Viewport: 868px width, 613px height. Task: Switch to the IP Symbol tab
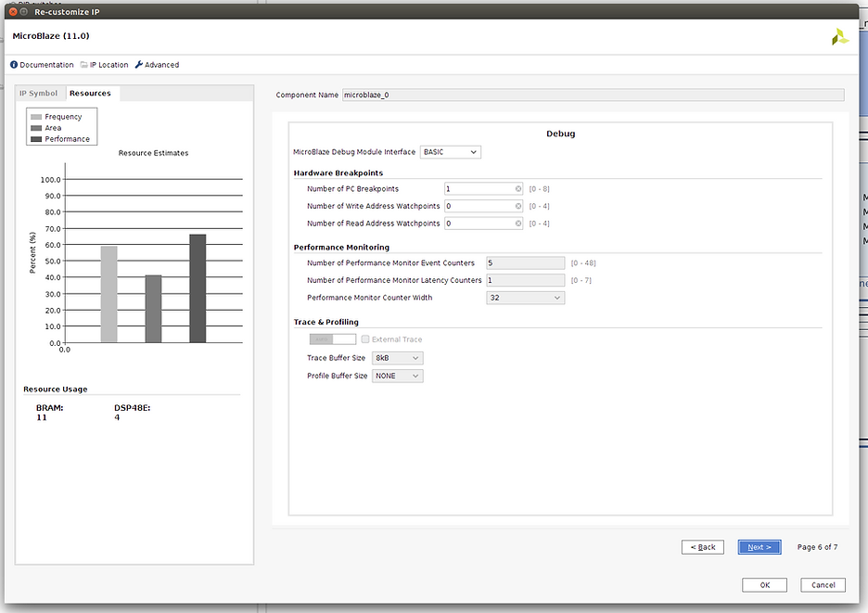click(39, 94)
